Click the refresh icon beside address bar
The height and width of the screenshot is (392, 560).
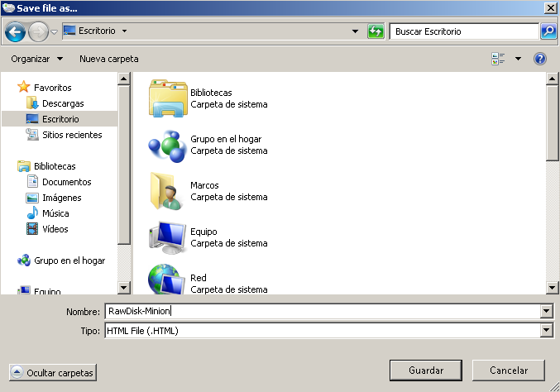(376, 31)
